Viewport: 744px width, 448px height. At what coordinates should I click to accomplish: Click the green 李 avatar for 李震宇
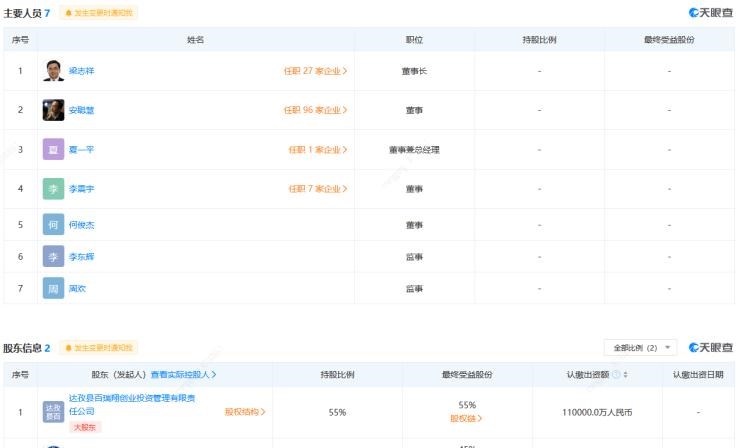click(53, 189)
